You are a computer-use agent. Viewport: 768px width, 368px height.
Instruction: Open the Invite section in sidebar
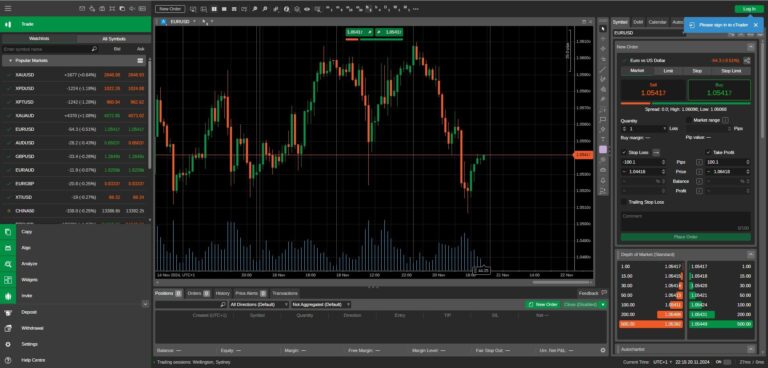[76, 296]
